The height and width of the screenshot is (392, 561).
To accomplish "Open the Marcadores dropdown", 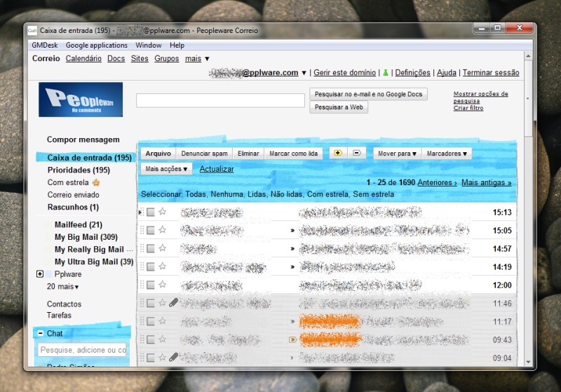I will point(447,154).
